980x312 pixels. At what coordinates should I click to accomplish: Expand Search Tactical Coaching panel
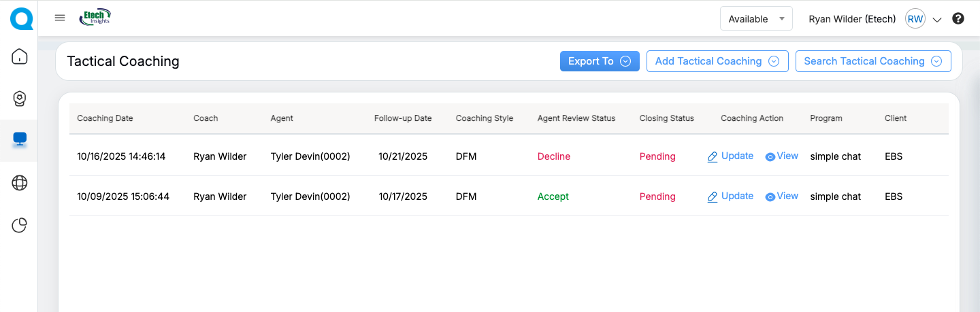pyautogui.click(x=872, y=61)
